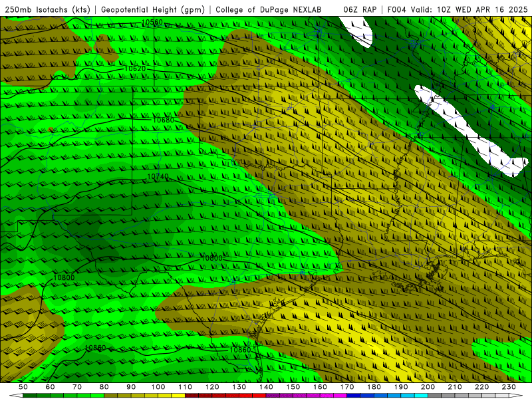Select the 70 value on the color scale
Viewport: 532px width, 399px height.
(77, 387)
